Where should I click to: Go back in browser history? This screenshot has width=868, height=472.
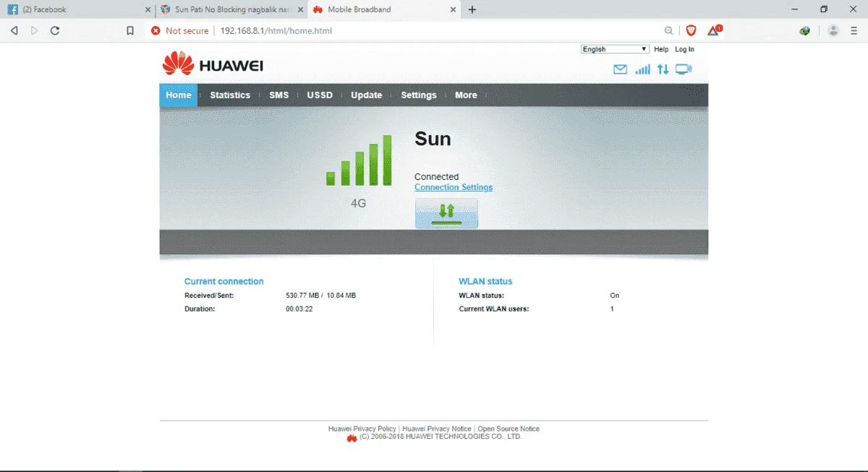click(x=14, y=30)
